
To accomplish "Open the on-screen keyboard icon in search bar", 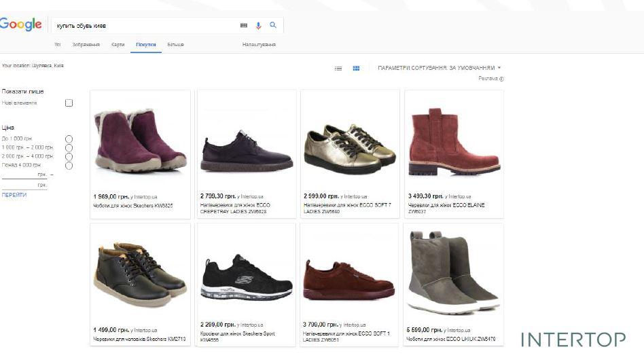I will (x=244, y=25).
